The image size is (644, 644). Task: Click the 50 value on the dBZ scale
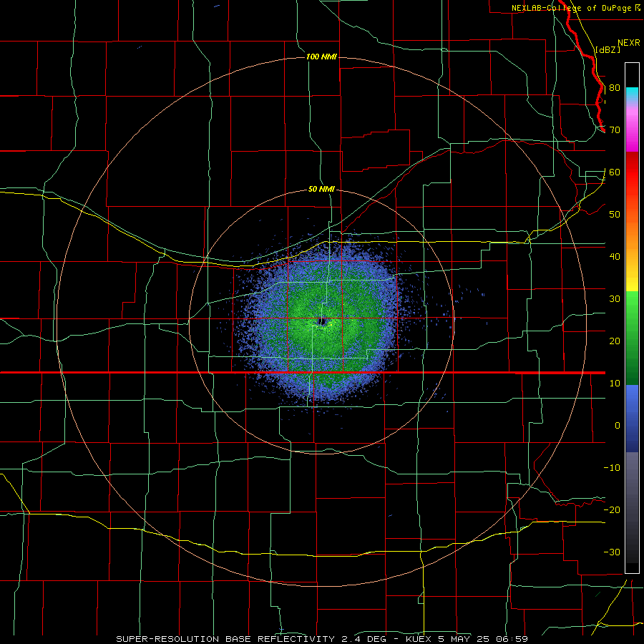click(x=615, y=215)
